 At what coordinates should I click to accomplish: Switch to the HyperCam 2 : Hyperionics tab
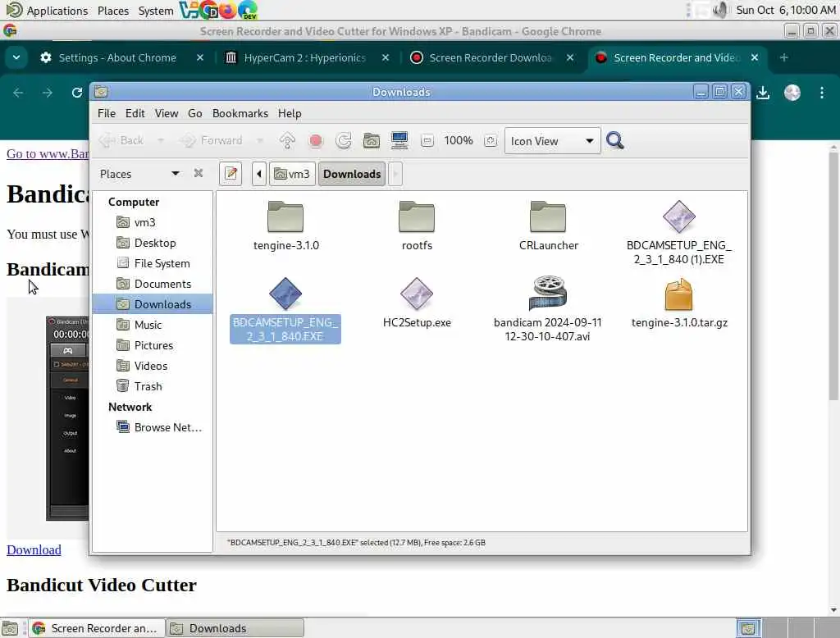[x=305, y=57]
